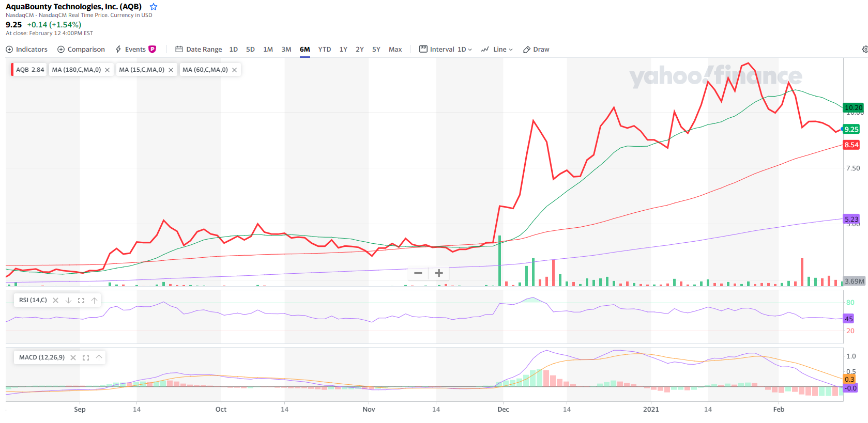Zoom out chart with minus button
The image size is (868, 423).
418,273
